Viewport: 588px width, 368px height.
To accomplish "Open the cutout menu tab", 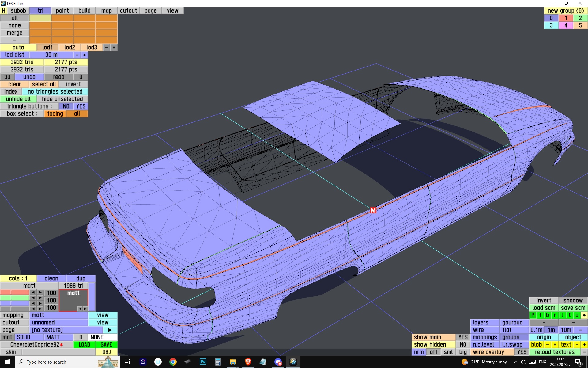I will point(128,10).
